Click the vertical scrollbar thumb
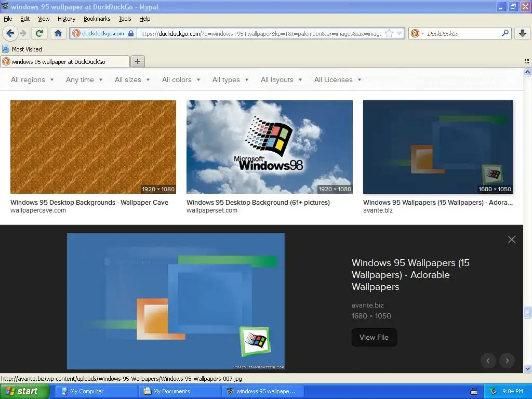This screenshot has height=399, width=532. point(527,312)
